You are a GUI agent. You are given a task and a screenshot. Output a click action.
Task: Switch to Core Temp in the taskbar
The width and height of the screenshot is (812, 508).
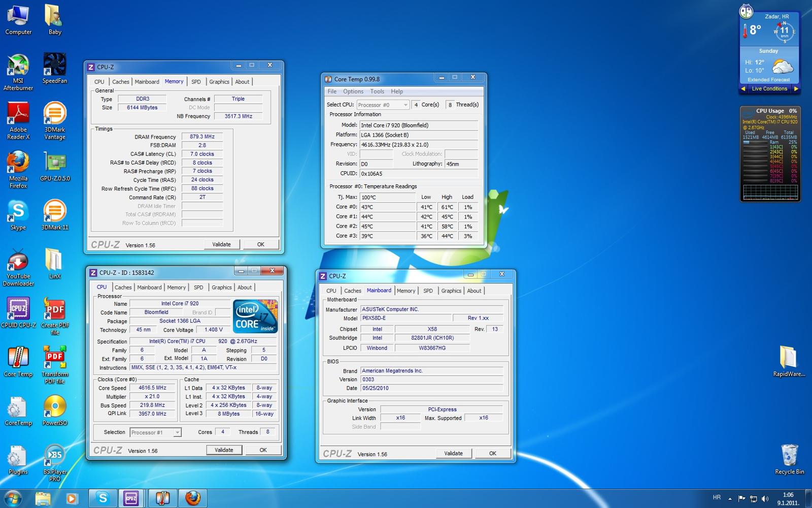(x=162, y=498)
